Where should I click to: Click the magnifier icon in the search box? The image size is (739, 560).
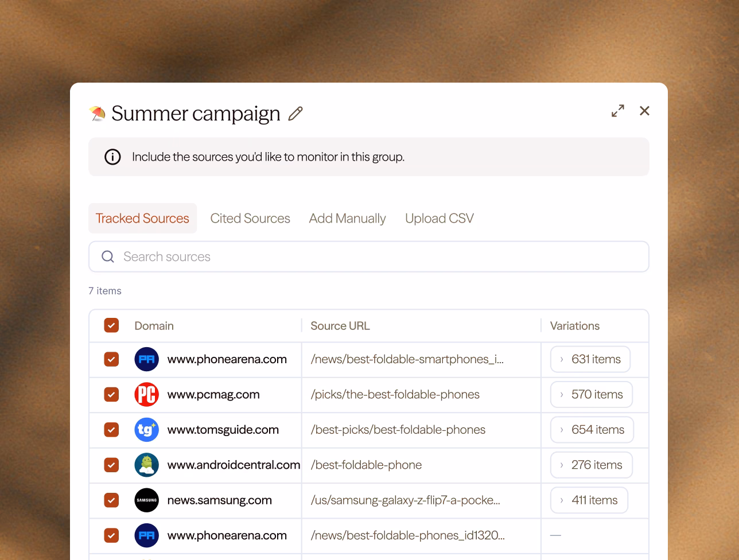[x=108, y=256]
